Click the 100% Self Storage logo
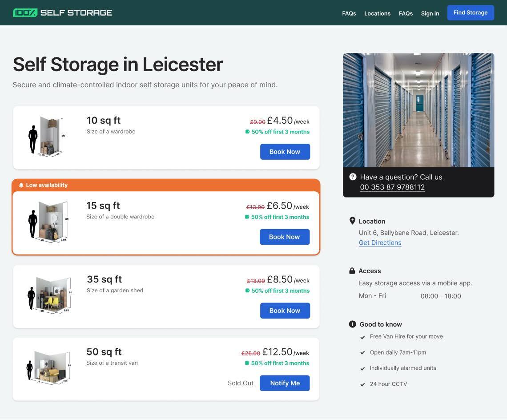The height and width of the screenshot is (420, 507). [63, 12]
